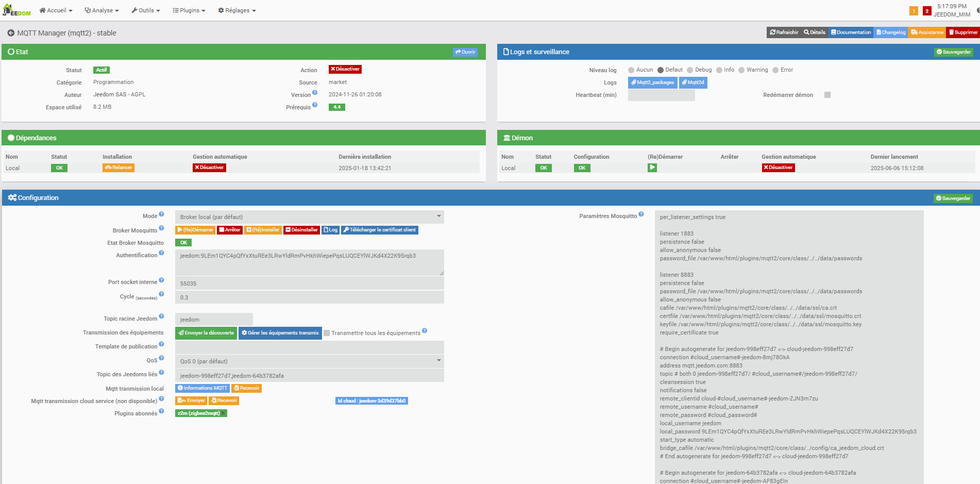Click Recevoir beside Informations MQTT
Viewport: 980px width, 484px height.
(246, 388)
